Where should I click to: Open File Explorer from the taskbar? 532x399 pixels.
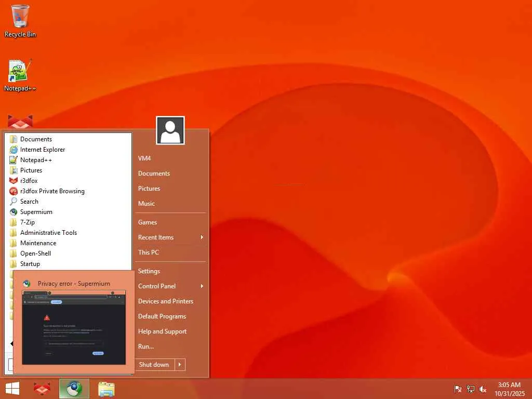click(107, 389)
